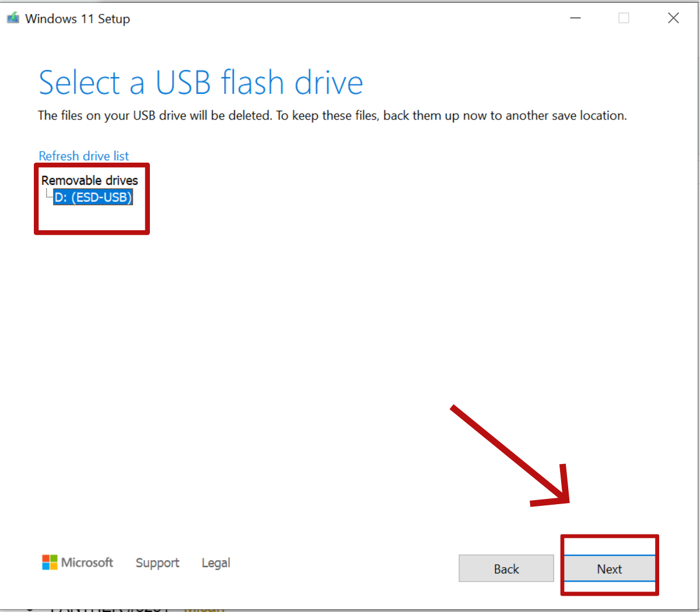Click the files-will-be-deleted warning text
Image resolution: width=700 pixels, height=612 pixels.
pyautogui.click(x=332, y=116)
